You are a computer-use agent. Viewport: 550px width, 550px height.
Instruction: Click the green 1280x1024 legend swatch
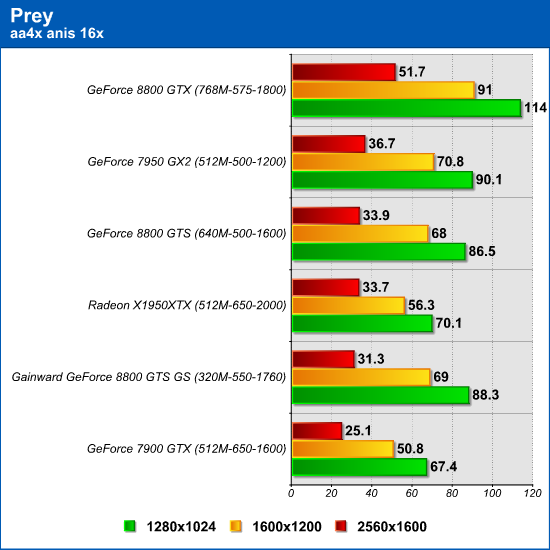click(130, 526)
